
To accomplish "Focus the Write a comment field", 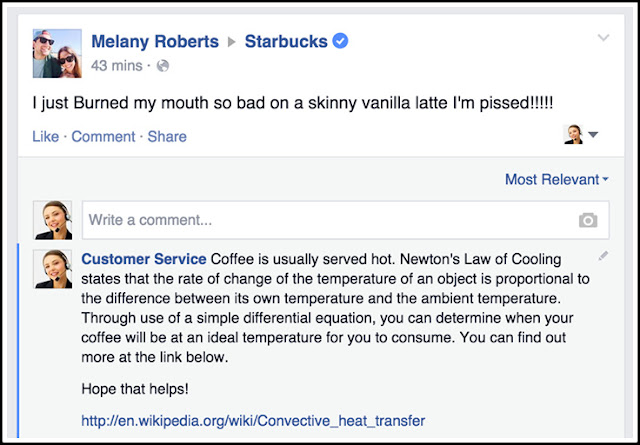I will point(325,220).
